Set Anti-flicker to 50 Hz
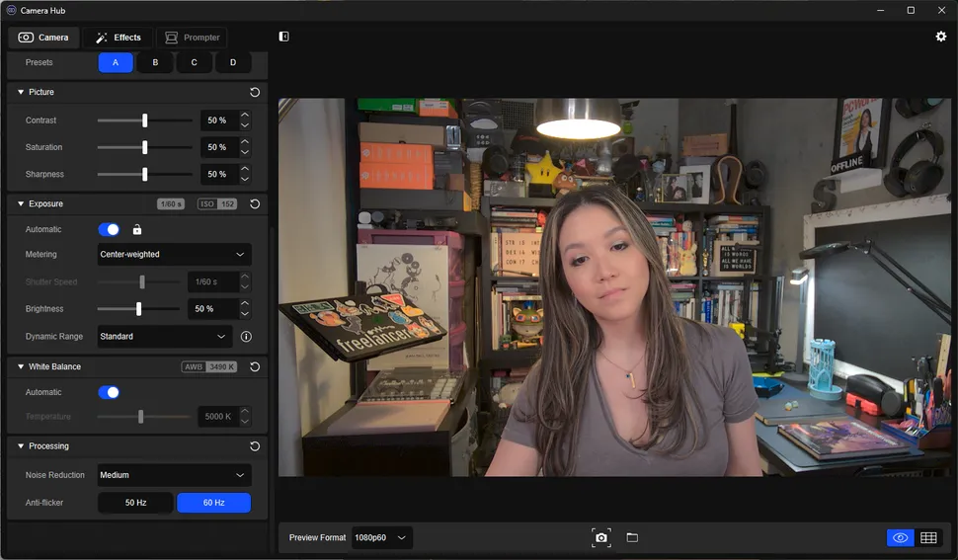 click(135, 503)
